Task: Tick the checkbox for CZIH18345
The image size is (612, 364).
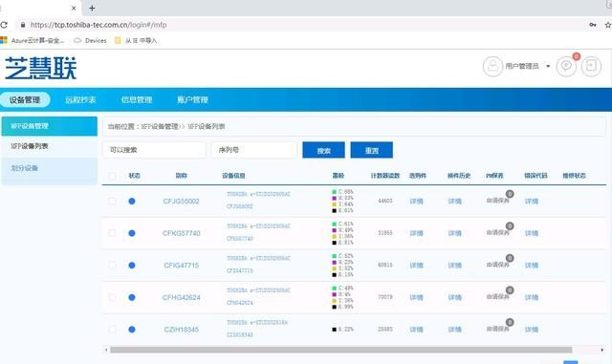Action: click(113, 330)
